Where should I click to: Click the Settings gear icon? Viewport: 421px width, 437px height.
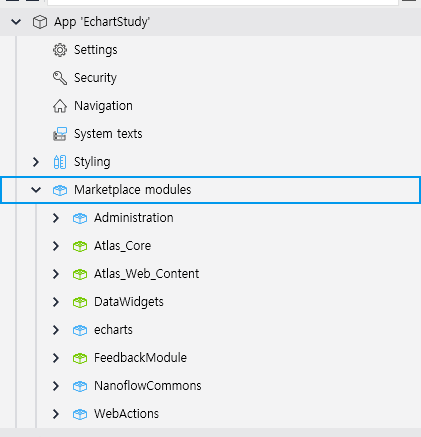(x=60, y=50)
